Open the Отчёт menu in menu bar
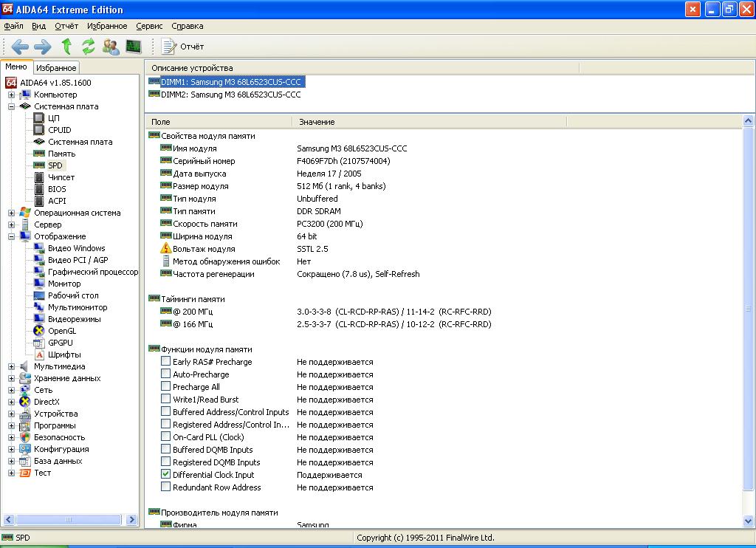The height and width of the screenshot is (548, 756). click(x=66, y=26)
